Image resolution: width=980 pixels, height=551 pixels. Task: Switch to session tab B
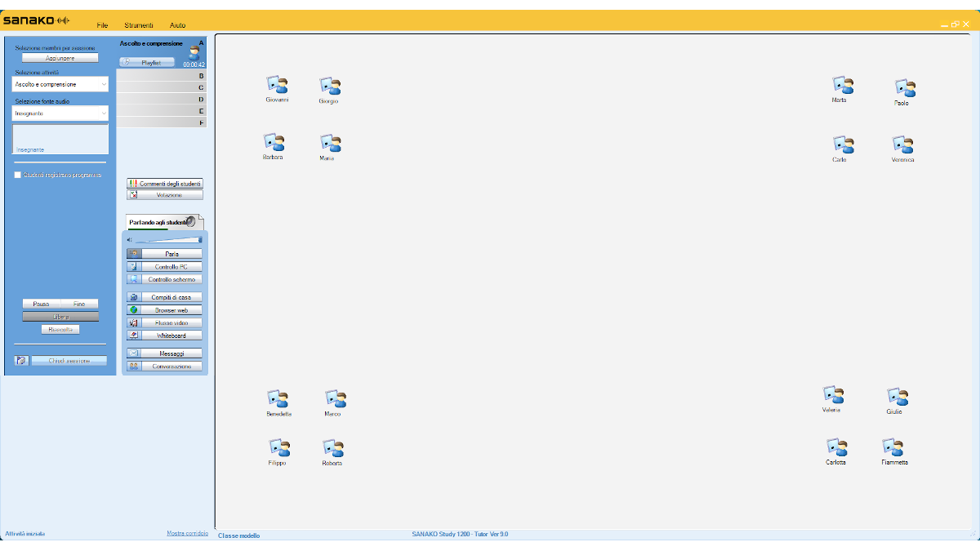coord(162,75)
